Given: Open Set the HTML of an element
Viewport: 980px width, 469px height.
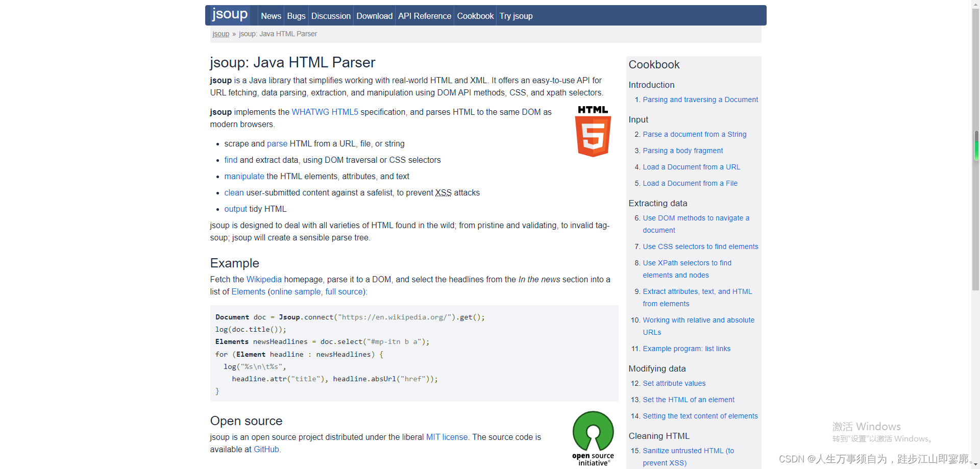Looking at the screenshot, I should (x=689, y=400).
